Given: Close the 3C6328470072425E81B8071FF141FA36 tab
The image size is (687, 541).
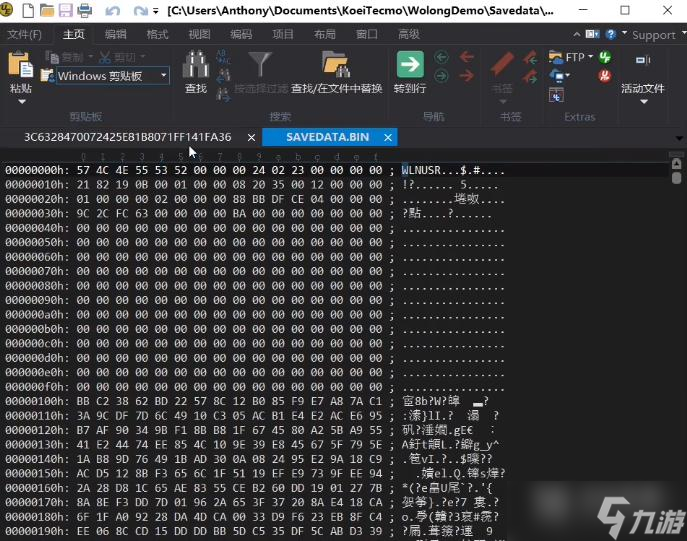Looking at the screenshot, I should (251, 138).
